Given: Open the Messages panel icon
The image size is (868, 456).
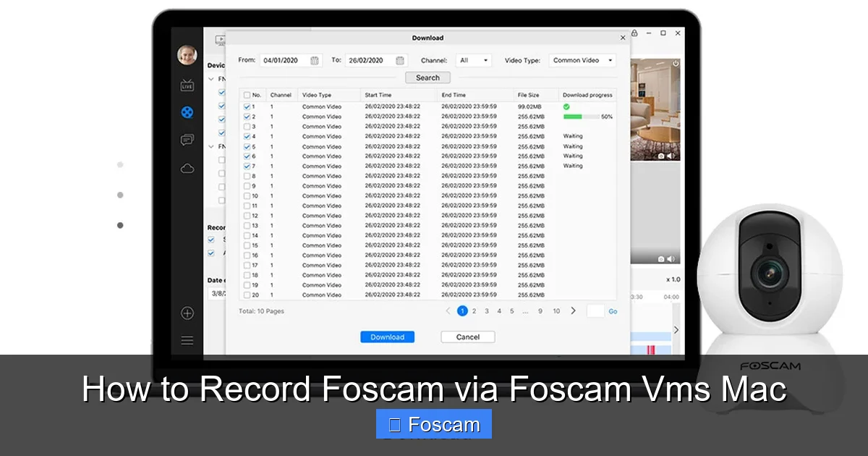Looking at the screenshot, I should pyautogui.click(x=187, y=139).
